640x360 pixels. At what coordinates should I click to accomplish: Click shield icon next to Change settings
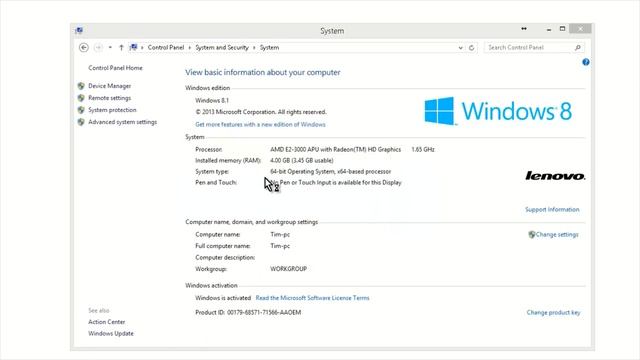click(531, 235)
